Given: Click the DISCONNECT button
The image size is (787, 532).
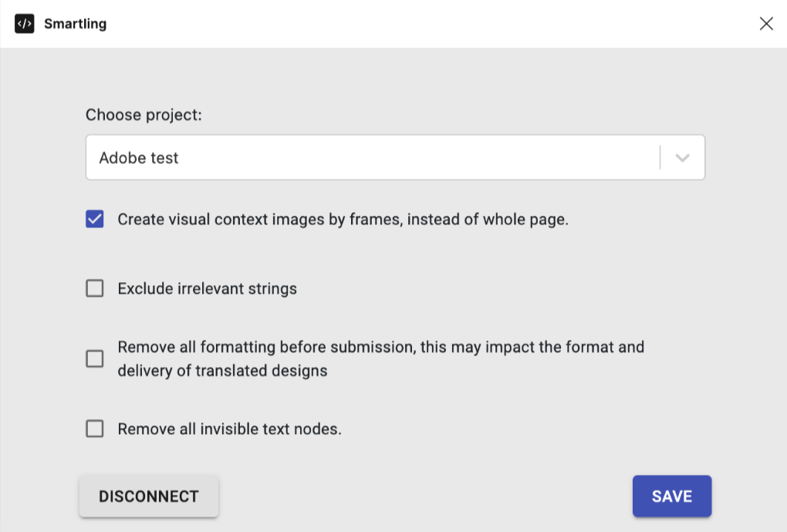Looking at the screenshot, I should [149, 497].
